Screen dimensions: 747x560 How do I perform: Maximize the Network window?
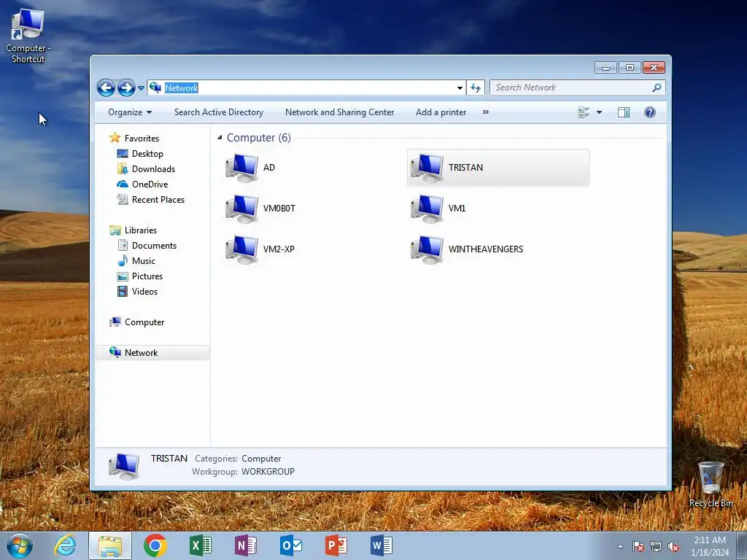pyautogui.click(x=630, y=68)
